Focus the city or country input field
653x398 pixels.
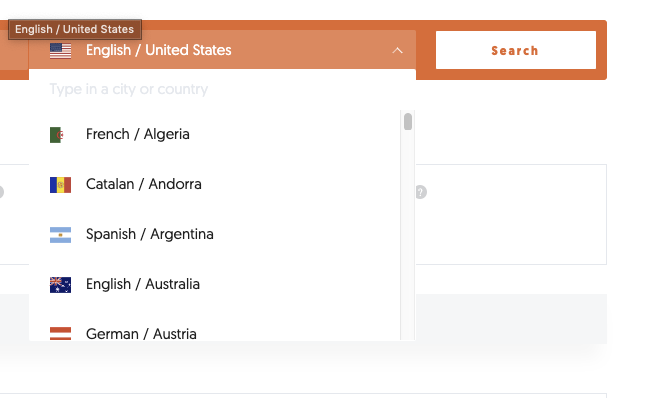click(222, 89)
